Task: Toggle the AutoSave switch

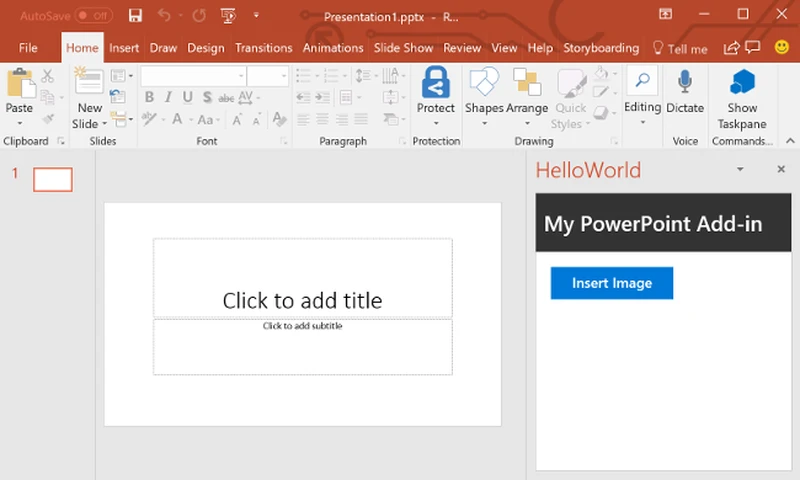Action: tap(94, 16)
